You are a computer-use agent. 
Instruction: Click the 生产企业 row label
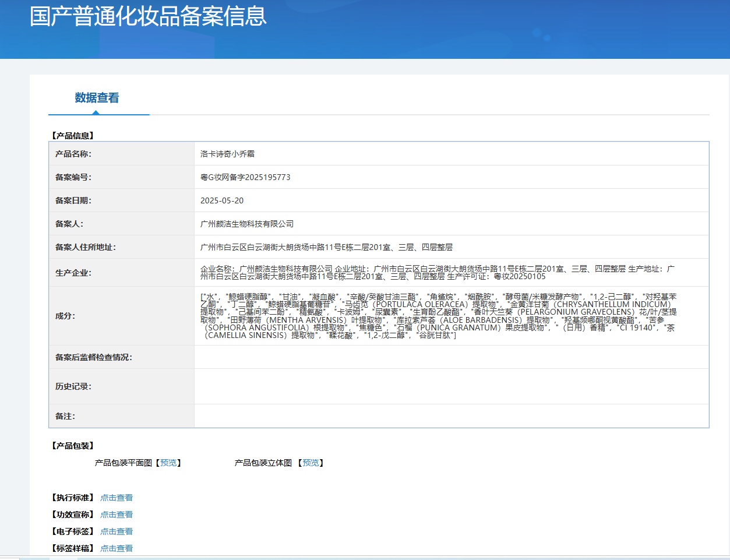pos(73,273)
